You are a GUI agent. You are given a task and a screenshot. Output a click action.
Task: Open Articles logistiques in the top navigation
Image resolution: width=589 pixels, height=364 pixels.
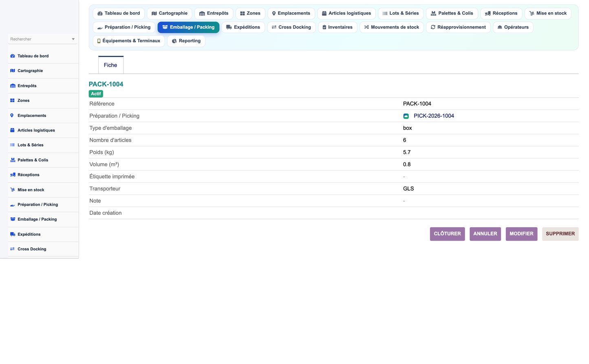click(346, 13)
